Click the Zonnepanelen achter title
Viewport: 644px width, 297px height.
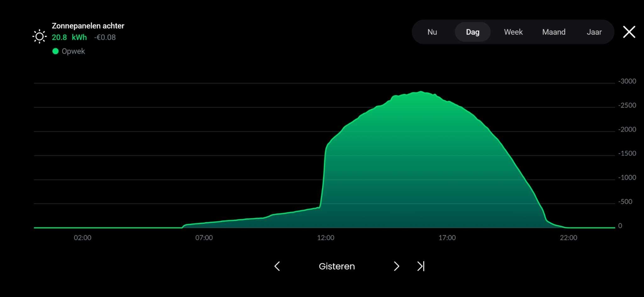click(88, 26)
